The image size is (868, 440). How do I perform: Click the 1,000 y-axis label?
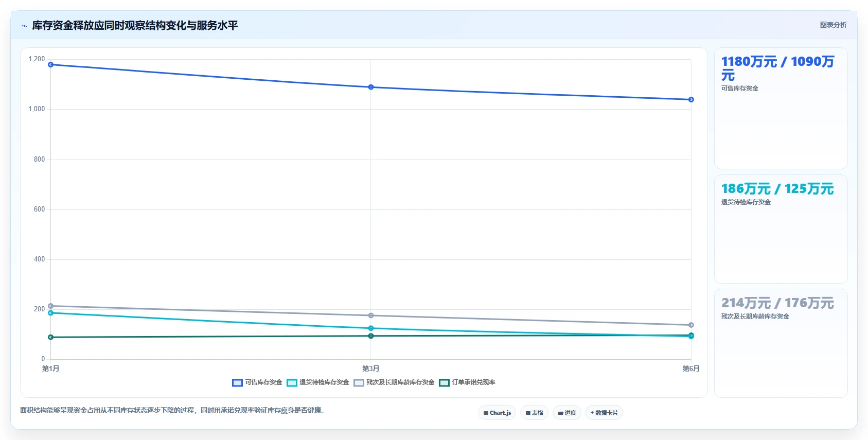point(37,109)
